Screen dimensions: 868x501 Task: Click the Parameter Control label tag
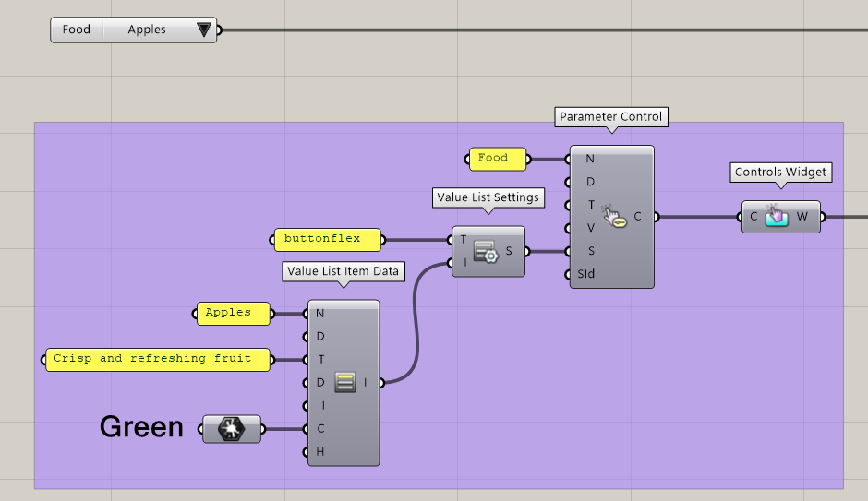(x=610, y=117)
